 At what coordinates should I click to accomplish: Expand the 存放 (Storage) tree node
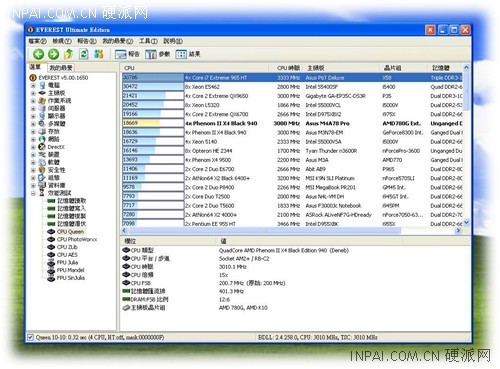33,132
